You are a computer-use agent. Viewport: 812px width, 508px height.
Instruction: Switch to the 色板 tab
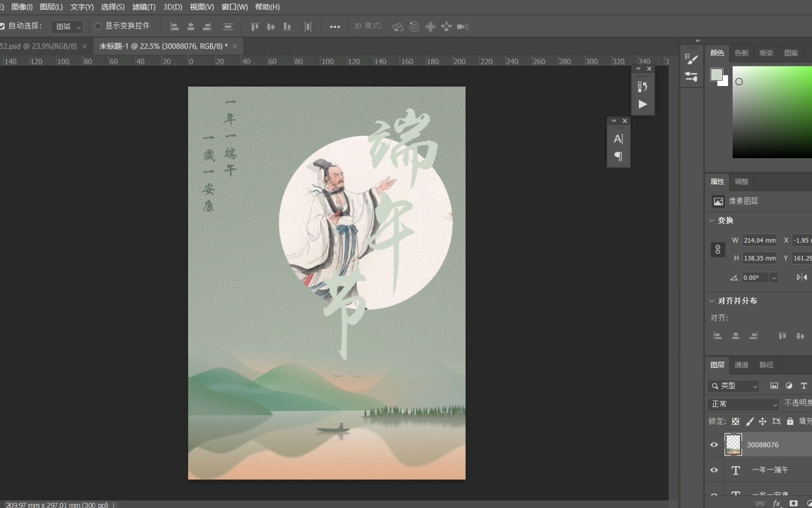[742, 53]
